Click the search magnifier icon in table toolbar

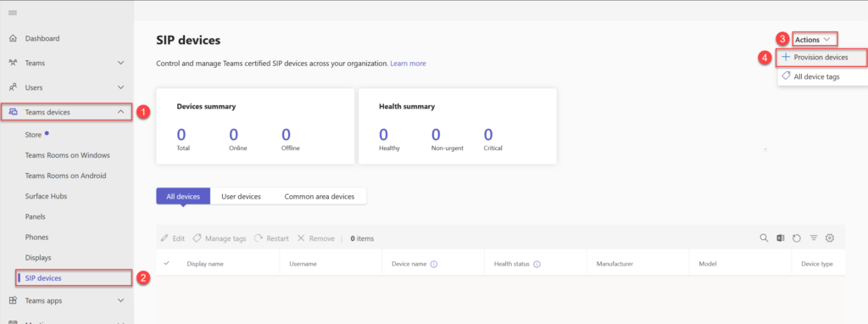764,238
